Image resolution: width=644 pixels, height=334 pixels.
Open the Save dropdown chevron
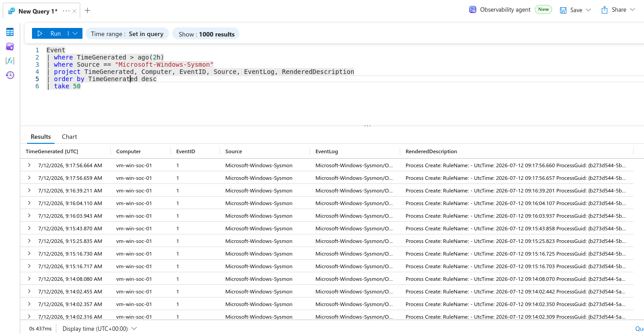pos(588,10)
